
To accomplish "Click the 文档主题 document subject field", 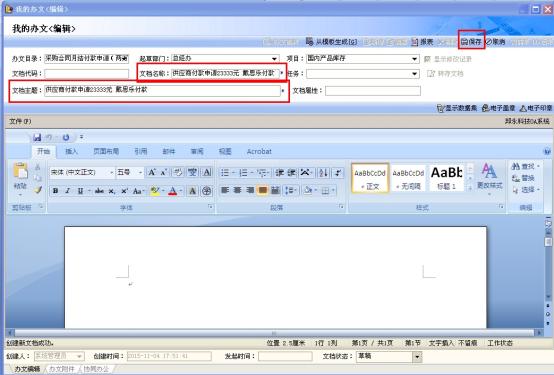I will click(x=163, y=90).
